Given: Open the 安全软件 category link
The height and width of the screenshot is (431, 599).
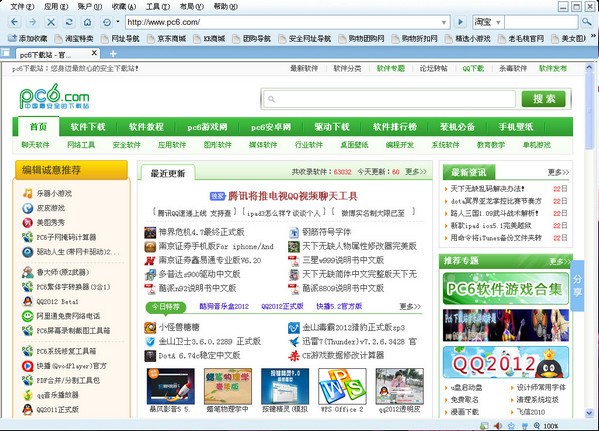Looking at the screenshot, I should coord(126,145).
